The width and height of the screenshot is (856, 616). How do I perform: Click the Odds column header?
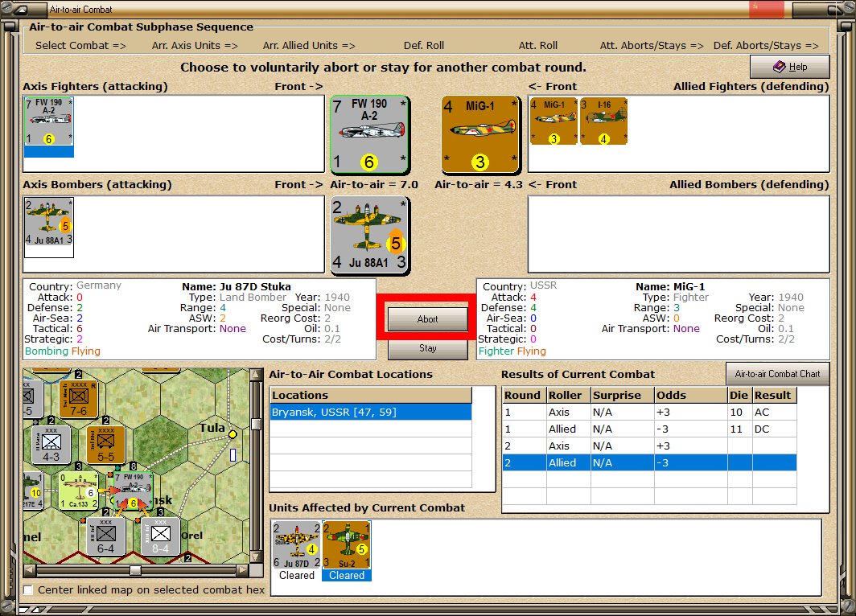coord(690,395)
